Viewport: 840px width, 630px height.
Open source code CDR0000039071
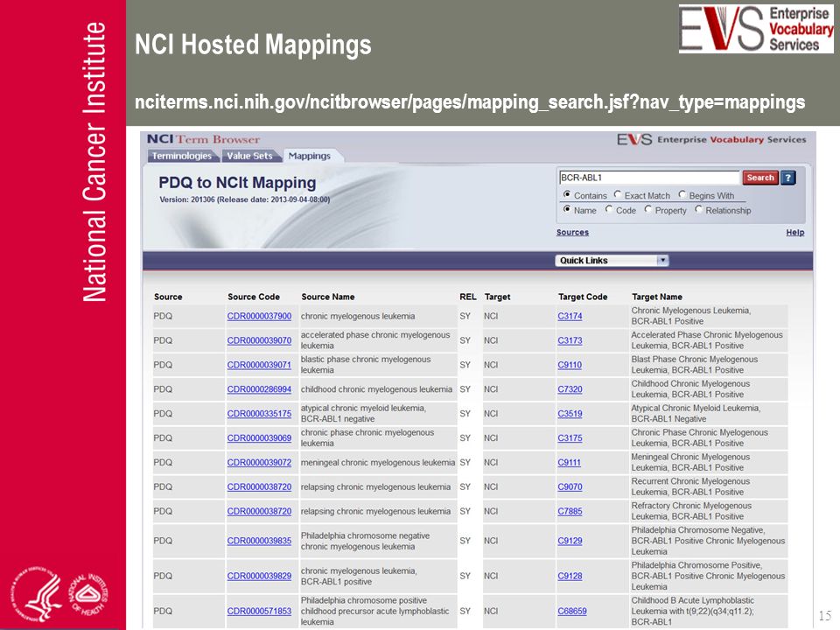(259, 365)
